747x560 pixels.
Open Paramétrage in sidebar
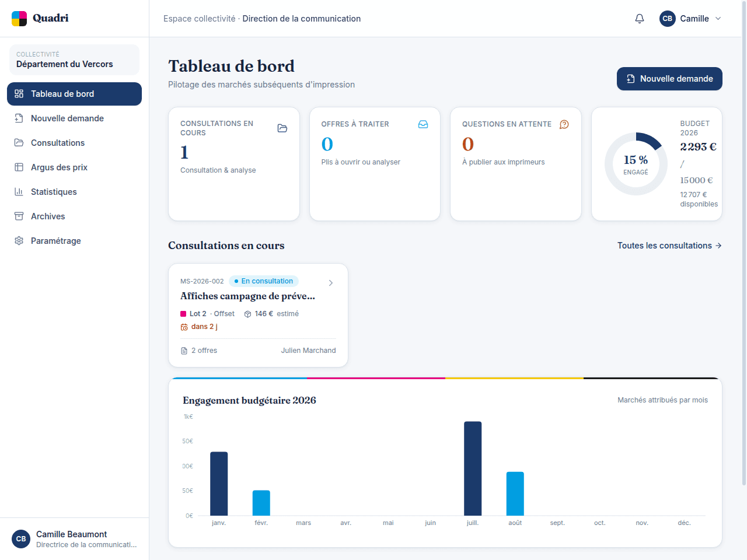pos(74,241)
